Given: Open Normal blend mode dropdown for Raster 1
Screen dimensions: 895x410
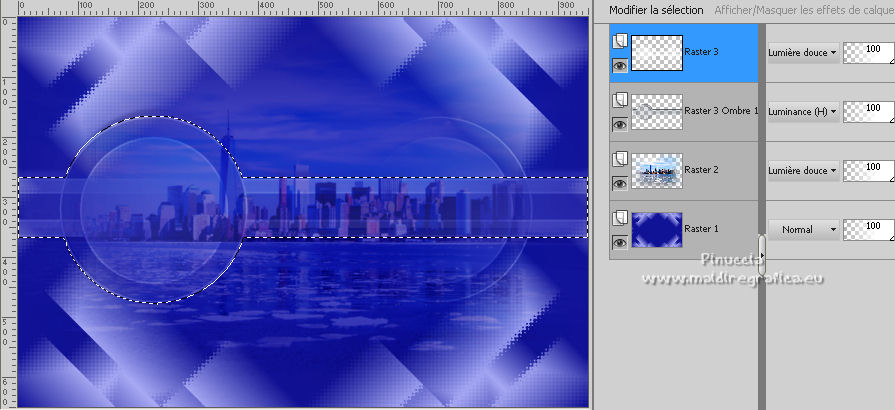Looking at the screenshot, I should [x=803, y=230].
